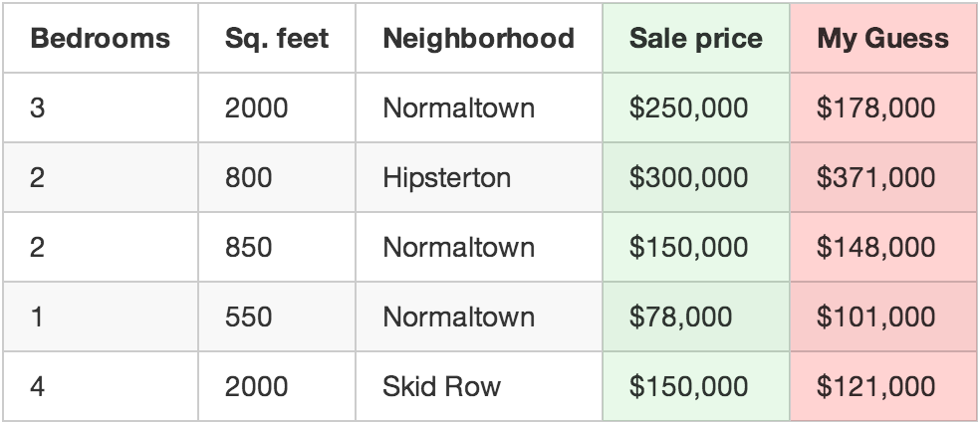Select the 550 square feet cell

248,318
